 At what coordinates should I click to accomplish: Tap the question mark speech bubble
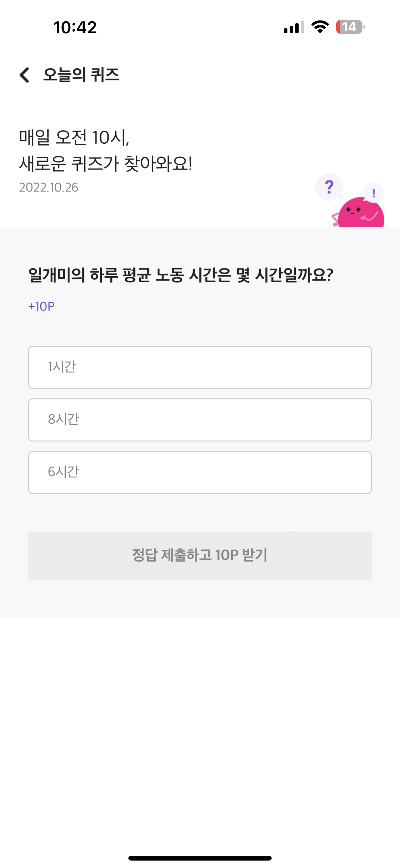coord(329,187)
